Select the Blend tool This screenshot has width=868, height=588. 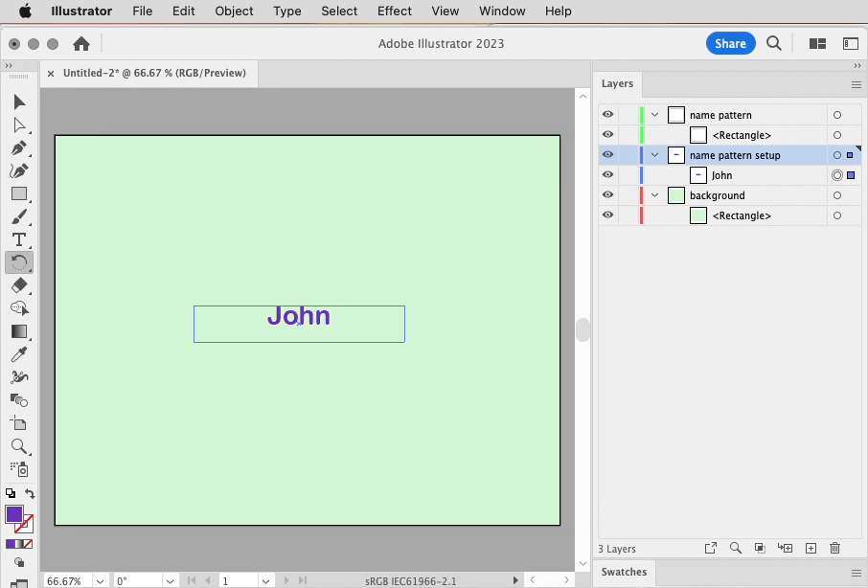19,400
